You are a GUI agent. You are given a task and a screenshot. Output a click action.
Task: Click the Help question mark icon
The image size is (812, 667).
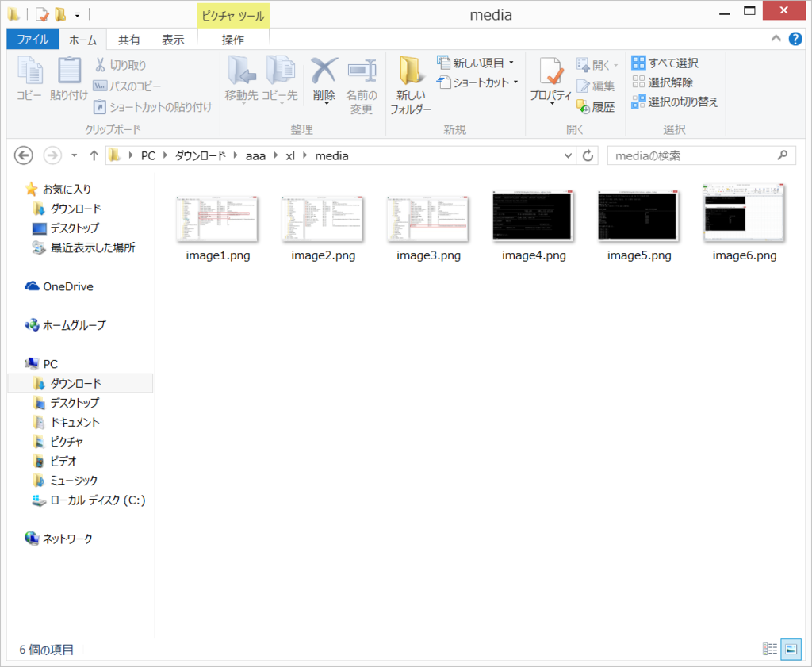coord(795,39)
